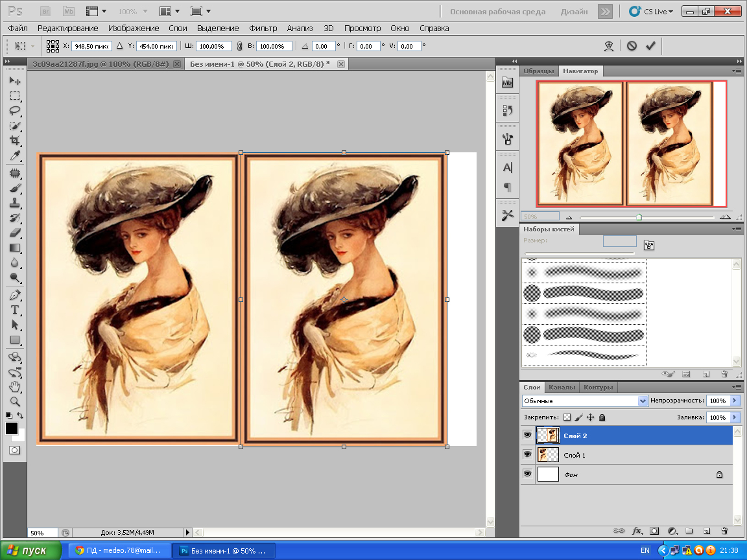Click the navigator zoom slider handle
Screen dimensions: 747x560
tap(639, 217)
